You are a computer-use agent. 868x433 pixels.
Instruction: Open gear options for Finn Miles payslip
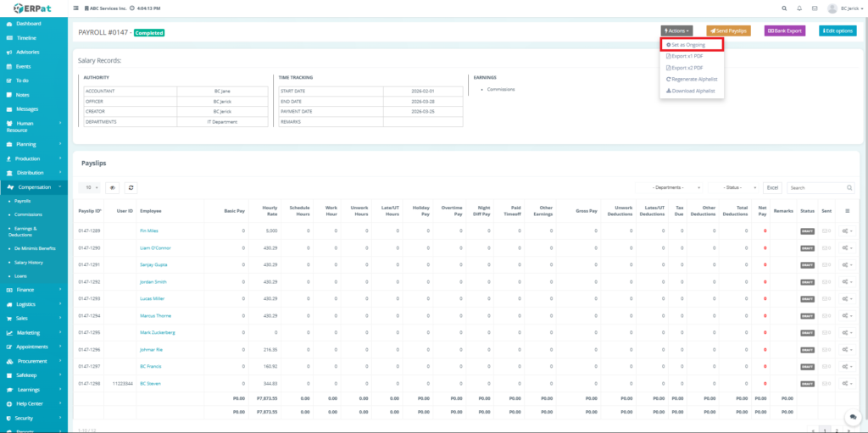[x=847, y=230]
